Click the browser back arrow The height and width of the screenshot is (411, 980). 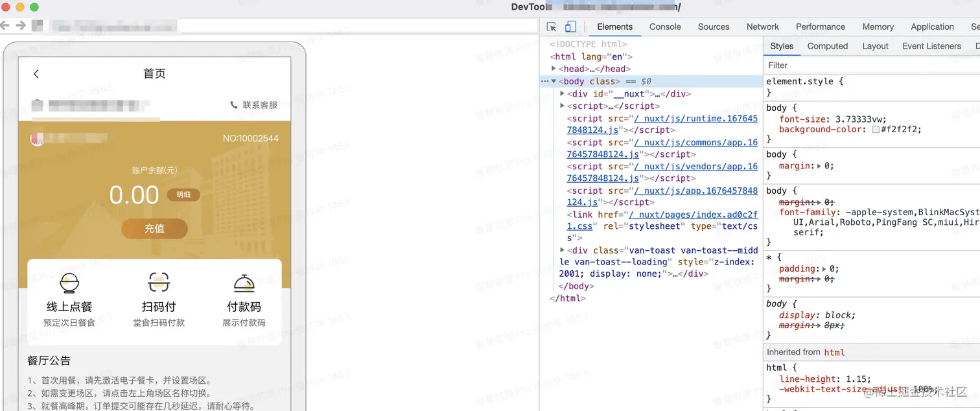(5, 25)
